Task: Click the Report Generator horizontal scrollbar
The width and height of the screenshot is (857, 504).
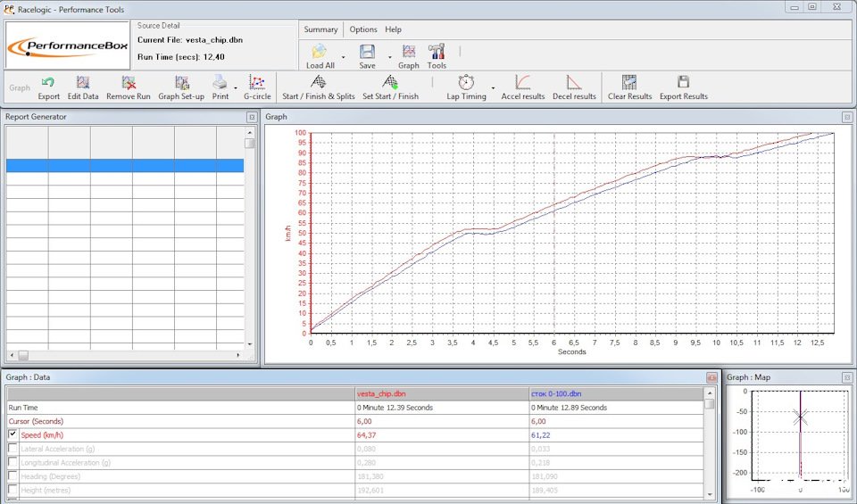Action: point(125,355)
